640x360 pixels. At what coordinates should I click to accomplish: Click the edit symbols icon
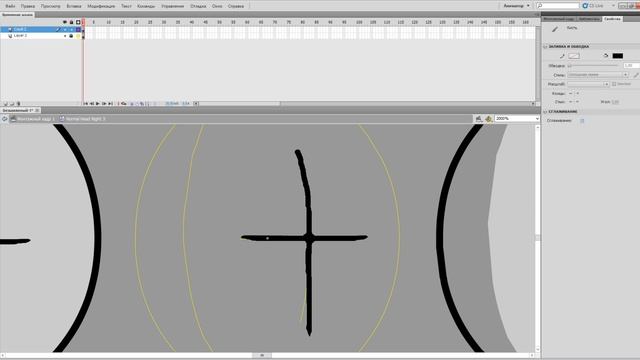coord(489,119)
